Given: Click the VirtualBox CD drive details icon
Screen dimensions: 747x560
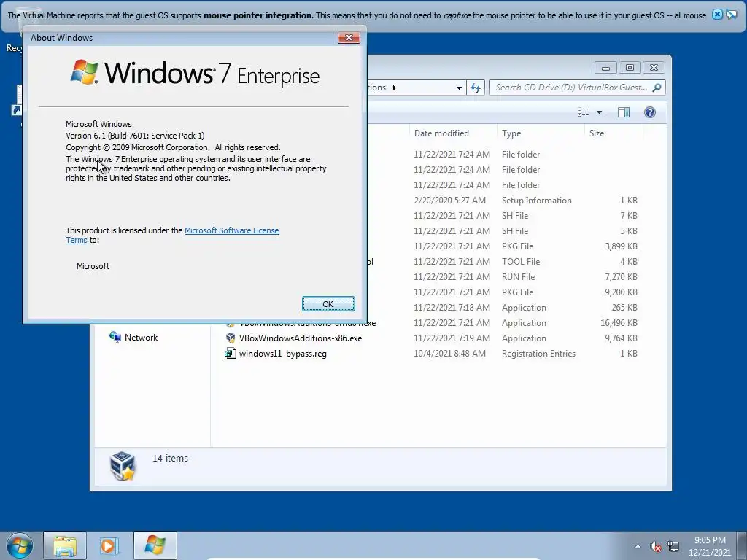Looking at the screenshot, I should (x=123, y=466).
